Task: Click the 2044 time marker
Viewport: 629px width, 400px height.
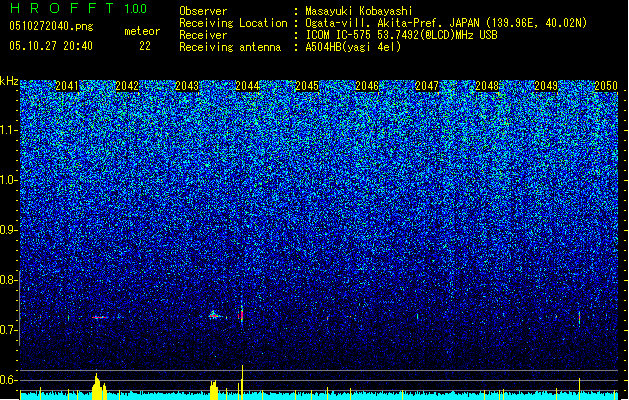Action: pos(247,86)
